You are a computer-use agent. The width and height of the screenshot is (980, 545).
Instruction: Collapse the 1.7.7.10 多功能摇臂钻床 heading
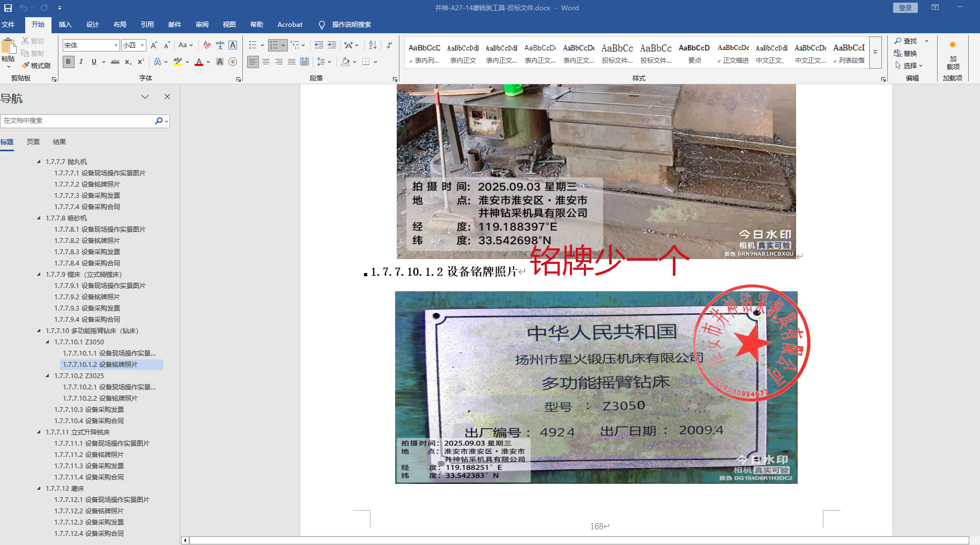[x=39, y=330]
